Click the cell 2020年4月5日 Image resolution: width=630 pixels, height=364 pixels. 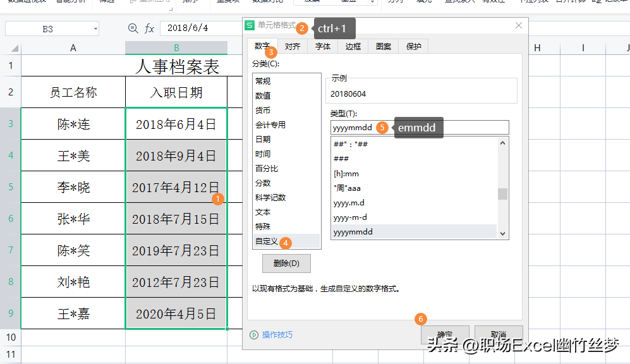[176, 314]
